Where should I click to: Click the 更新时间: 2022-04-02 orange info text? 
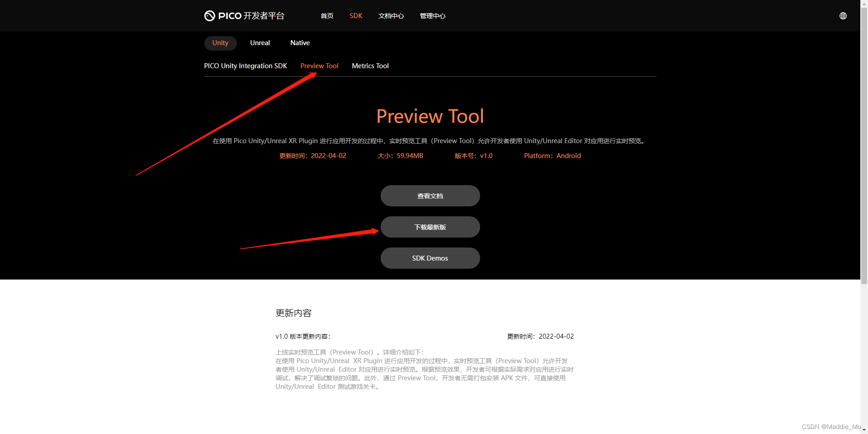[312, 156]
